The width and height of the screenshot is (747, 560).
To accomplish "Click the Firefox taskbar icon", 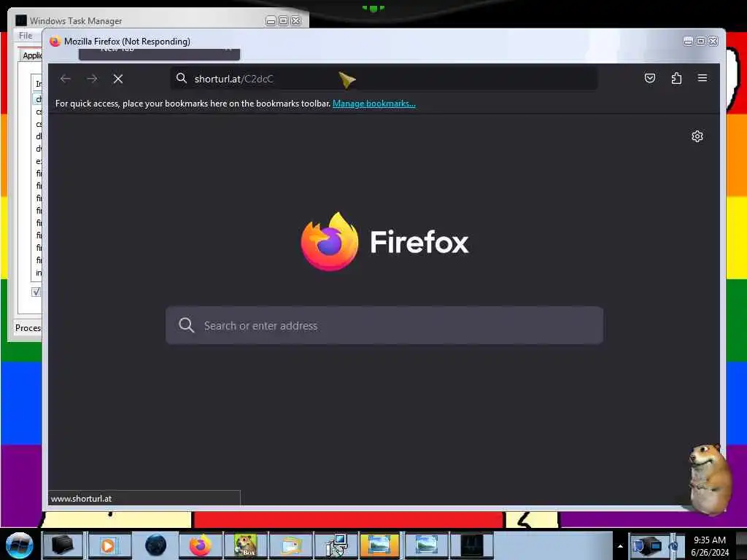I will pyautogui.click(x=201, y=545).
